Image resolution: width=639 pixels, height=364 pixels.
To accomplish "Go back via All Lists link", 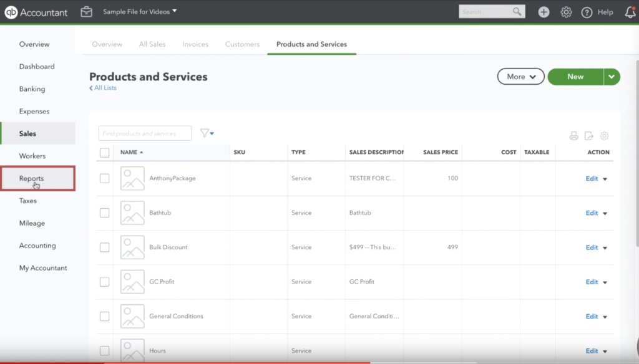I will [104, 88].
